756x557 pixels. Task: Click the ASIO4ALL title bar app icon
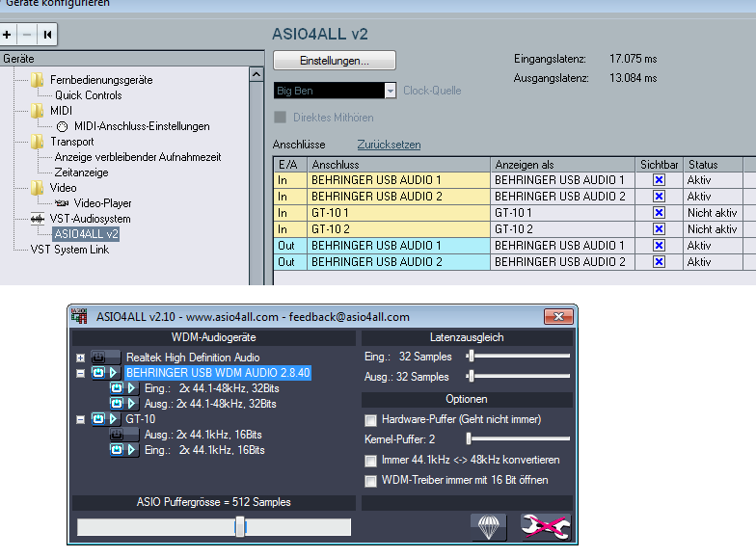(x=79, y=316)
